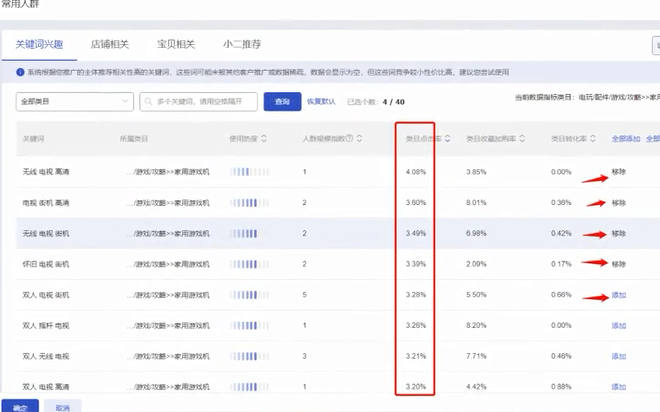The image size is (660, 412).
Task: Select the keyword text 双人 电视 高清
Action: (x=46, y=387)
